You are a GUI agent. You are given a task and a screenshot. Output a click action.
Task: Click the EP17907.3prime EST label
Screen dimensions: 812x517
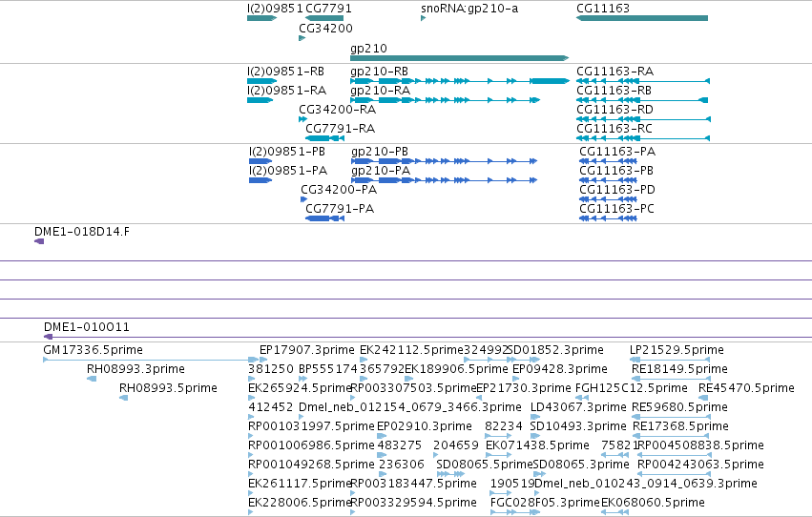tap(307, 350)
